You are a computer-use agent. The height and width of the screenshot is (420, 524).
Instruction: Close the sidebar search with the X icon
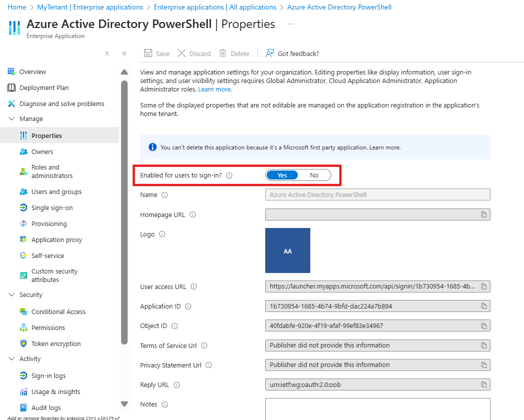(107, 53)
